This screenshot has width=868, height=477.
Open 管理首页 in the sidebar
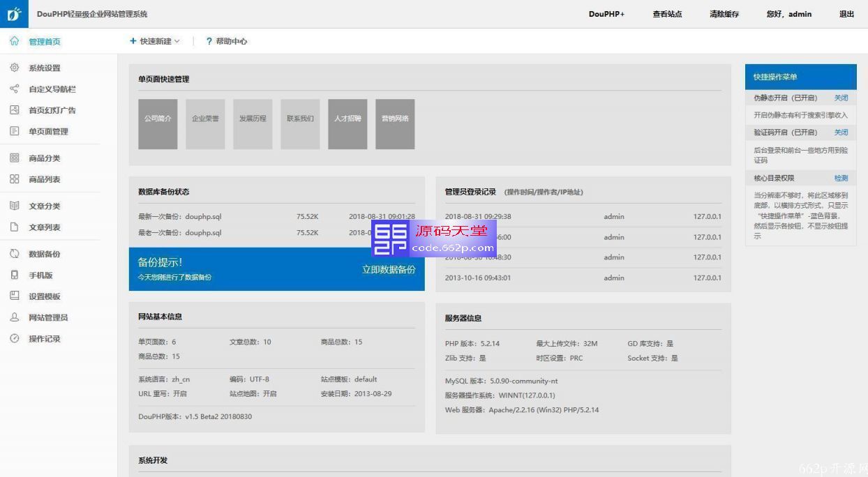[x=45, y=42]
